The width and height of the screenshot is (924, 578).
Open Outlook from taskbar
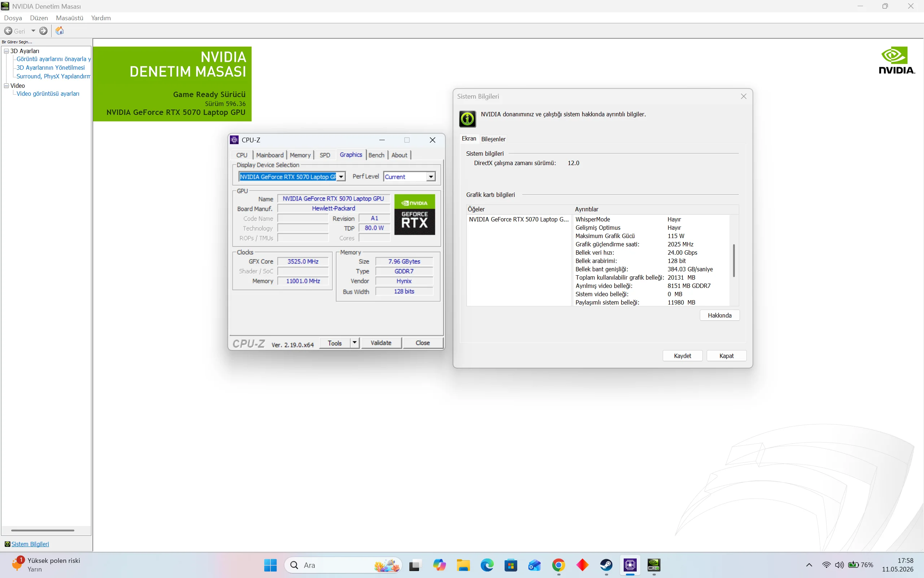click(535, 565)
